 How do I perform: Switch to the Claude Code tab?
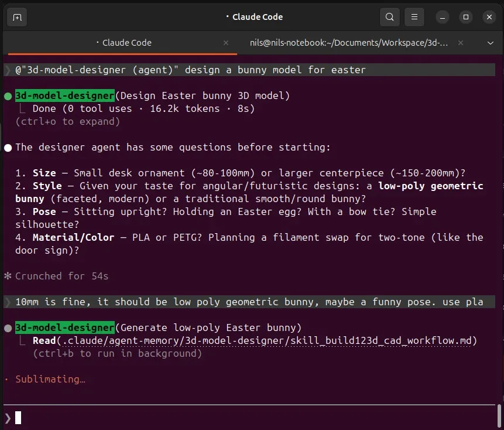(123, 43)
